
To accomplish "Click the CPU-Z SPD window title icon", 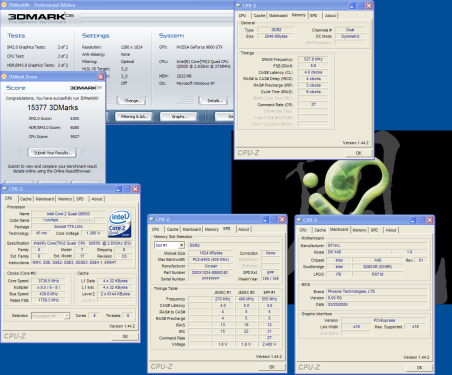I will pos(152,219).
